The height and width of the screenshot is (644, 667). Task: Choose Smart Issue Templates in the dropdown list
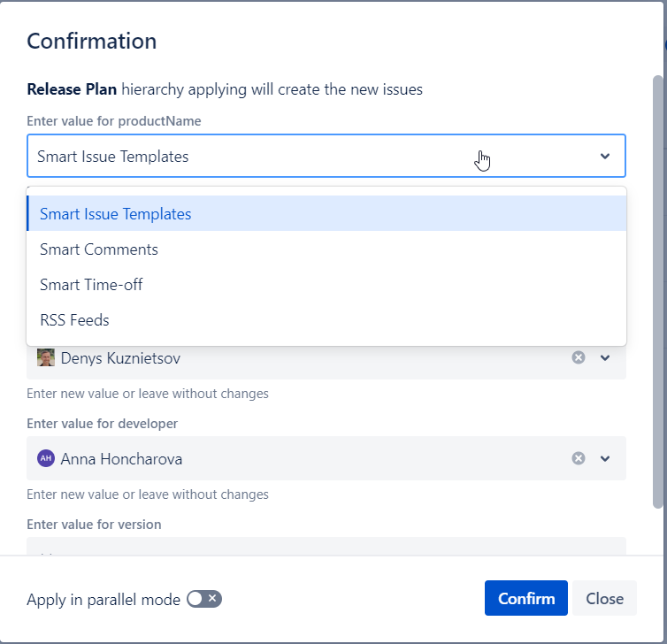115,214
